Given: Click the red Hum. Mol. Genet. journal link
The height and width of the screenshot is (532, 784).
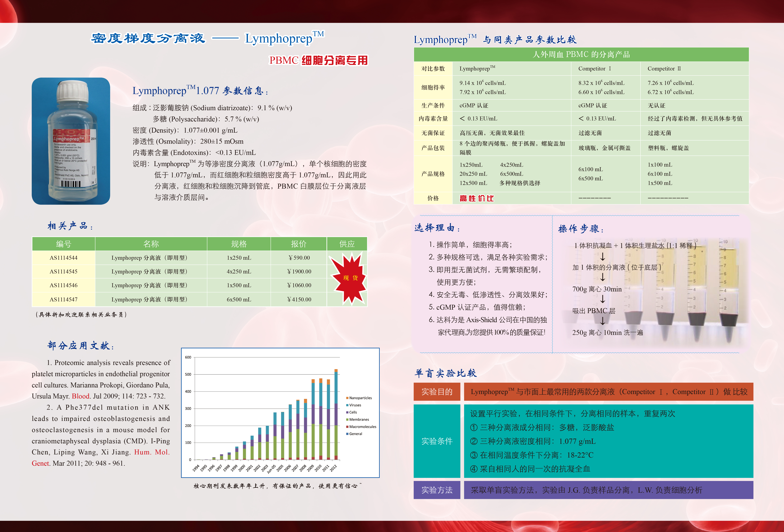Looking at the screenshot, I should click(151, 452).
